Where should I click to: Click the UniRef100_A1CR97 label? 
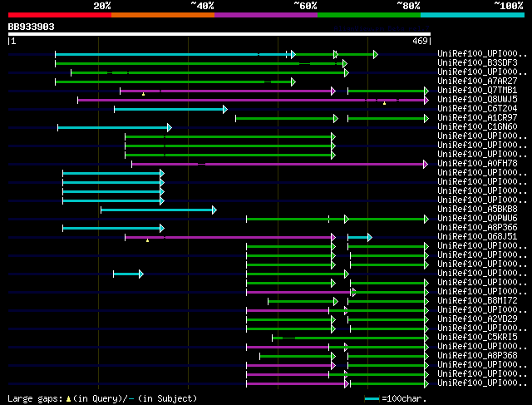[x=477, y=117]
